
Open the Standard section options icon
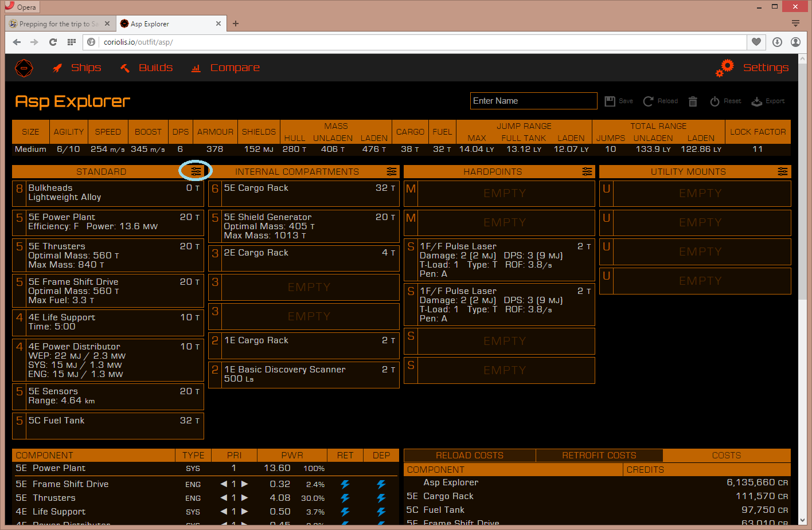click(196, 171)
